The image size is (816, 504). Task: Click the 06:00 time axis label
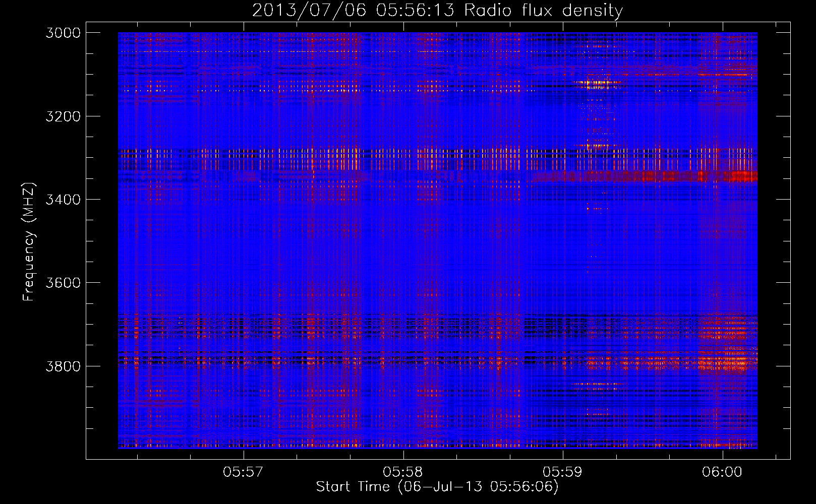tap(722, 472)
